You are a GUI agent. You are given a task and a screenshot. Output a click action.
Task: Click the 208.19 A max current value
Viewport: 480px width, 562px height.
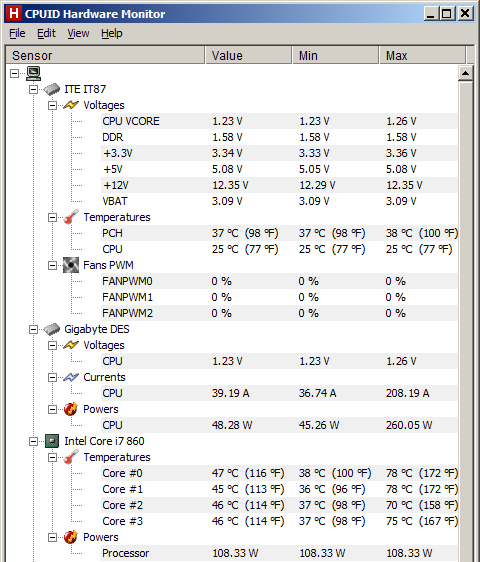pos(407,393)
